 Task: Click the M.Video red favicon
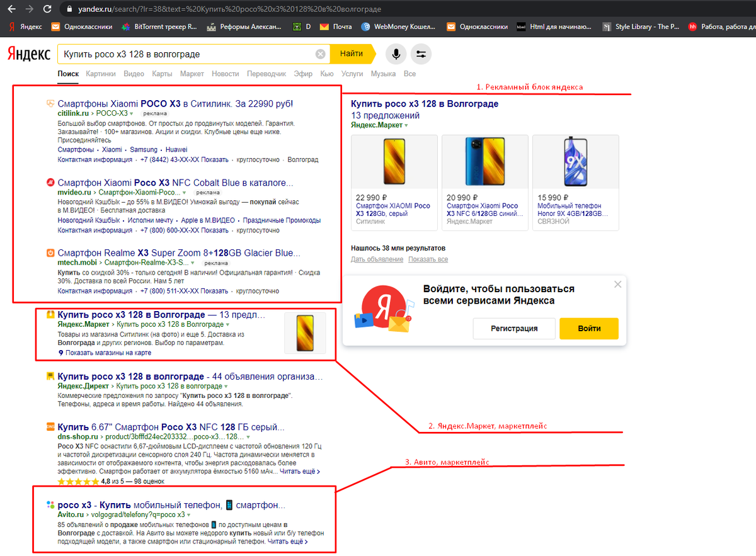point(50,183)
